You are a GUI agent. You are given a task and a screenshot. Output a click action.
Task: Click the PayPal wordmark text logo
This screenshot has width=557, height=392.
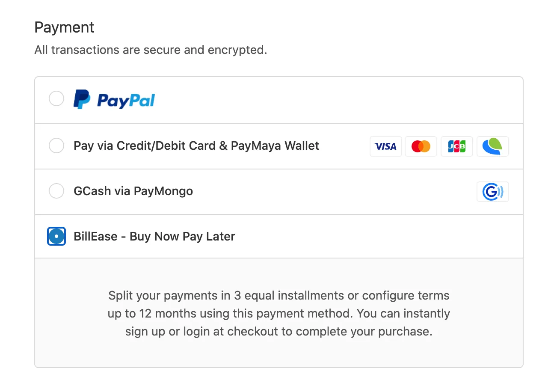click(126, 101)
